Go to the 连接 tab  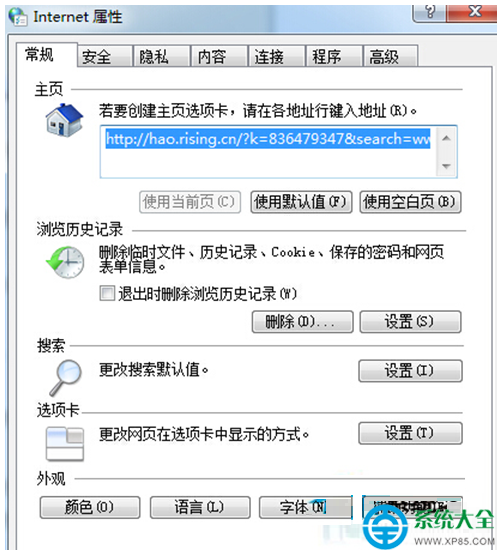tap(276, 56)
